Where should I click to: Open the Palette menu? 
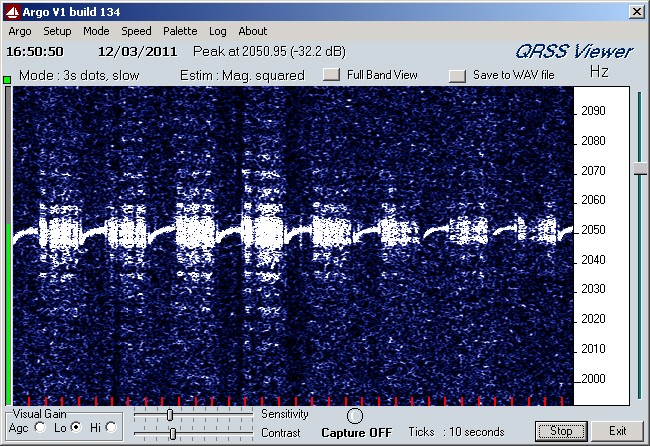(x=180, y=32)
